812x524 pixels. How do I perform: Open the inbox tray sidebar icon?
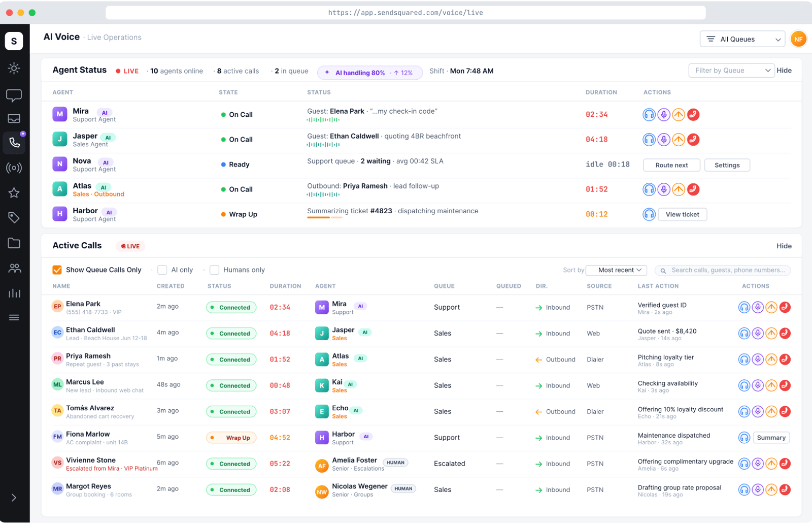coord(14,119)
